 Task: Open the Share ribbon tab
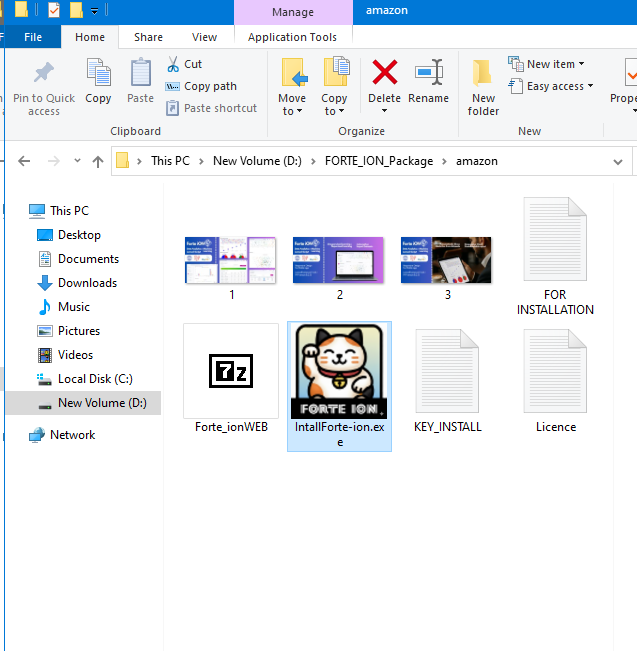148,37
